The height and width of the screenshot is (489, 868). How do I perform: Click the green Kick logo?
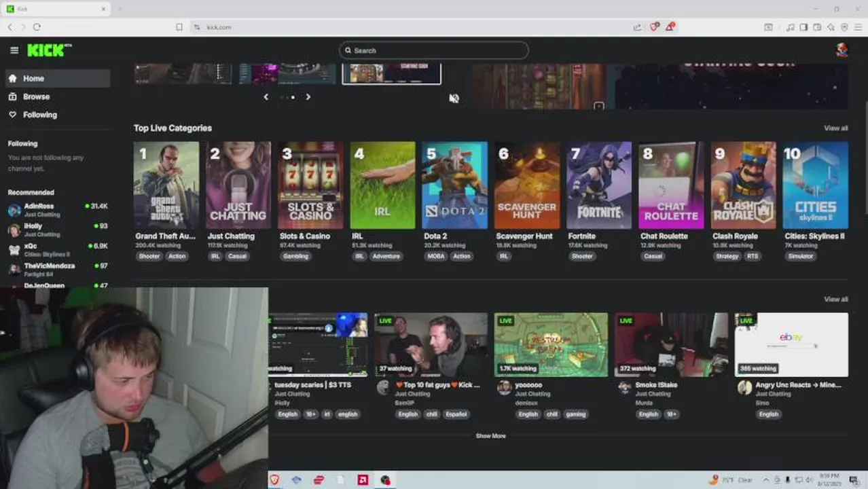tap(49, 50)
